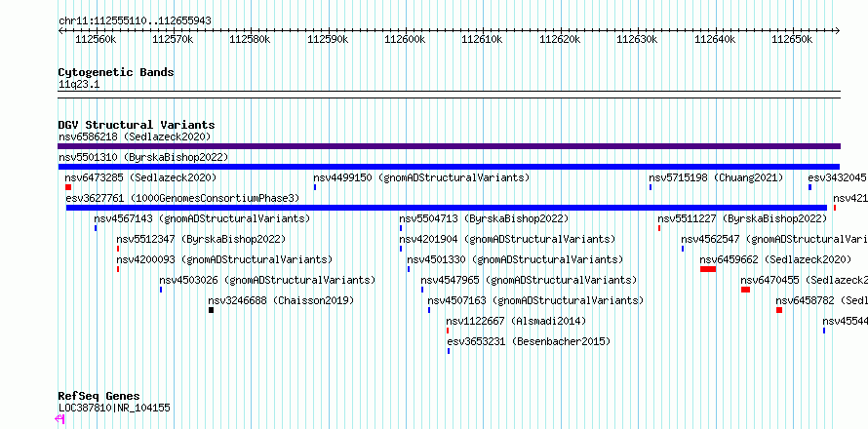Click the nsv5504713 (ByrskaBishop2022) label

[484, 218]
